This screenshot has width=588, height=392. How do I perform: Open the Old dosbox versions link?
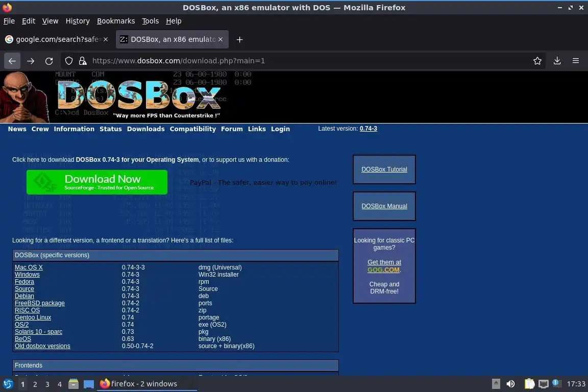point(42,346)
